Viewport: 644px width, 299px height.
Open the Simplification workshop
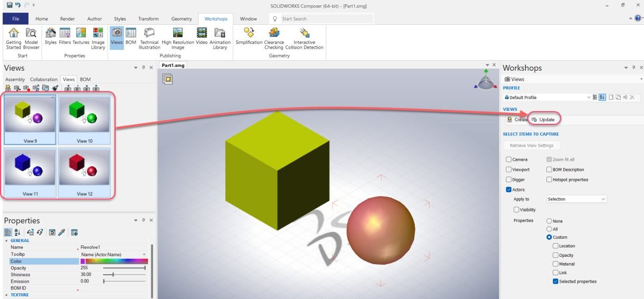pos(249,36)
